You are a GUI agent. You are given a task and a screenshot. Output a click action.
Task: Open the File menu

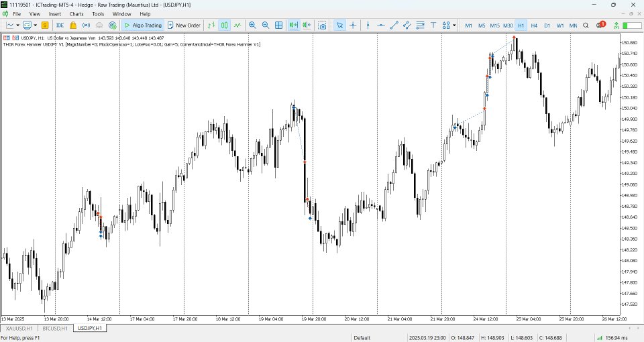[17, 13]
